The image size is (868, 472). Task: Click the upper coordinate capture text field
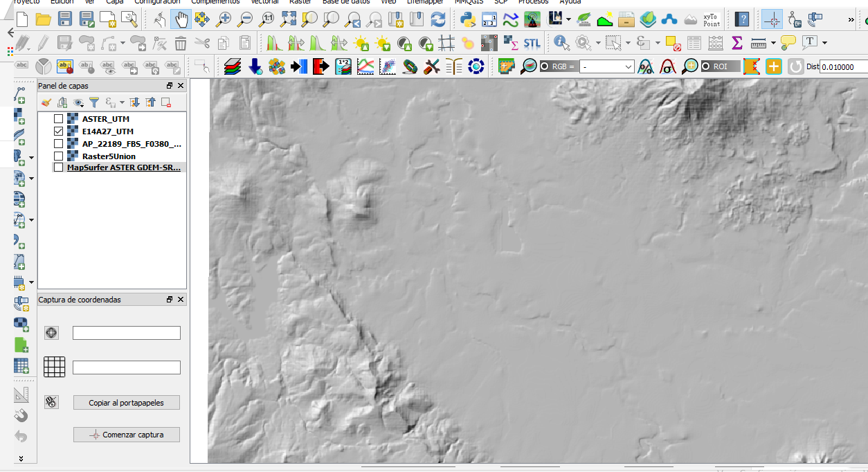coord(127,333)
